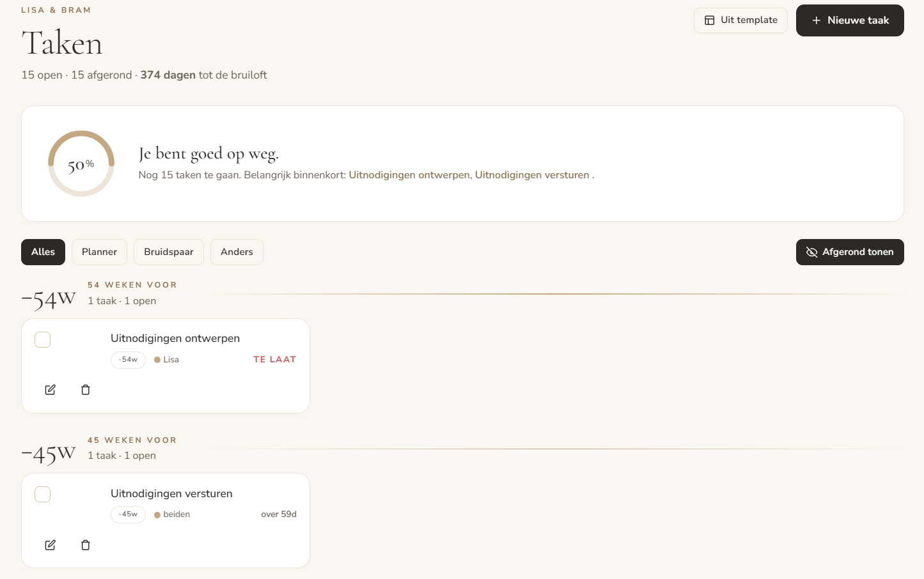Click 'Je bent goed op weg.' heading

tap(208, 153)
